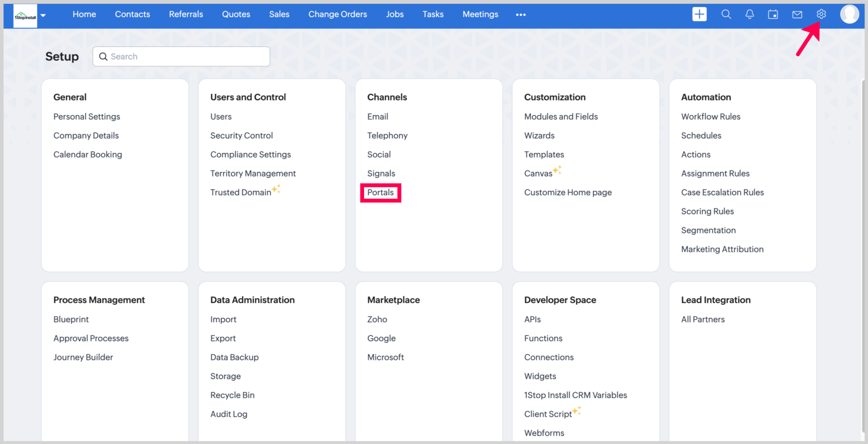Open Portals under Channels
Screen dimensions: 868x444
coord(381,192)
